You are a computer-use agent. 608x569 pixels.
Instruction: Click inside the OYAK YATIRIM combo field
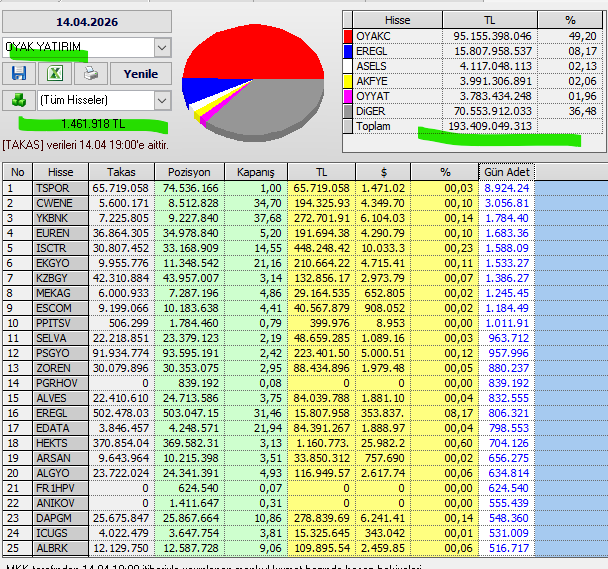(79, 48)
